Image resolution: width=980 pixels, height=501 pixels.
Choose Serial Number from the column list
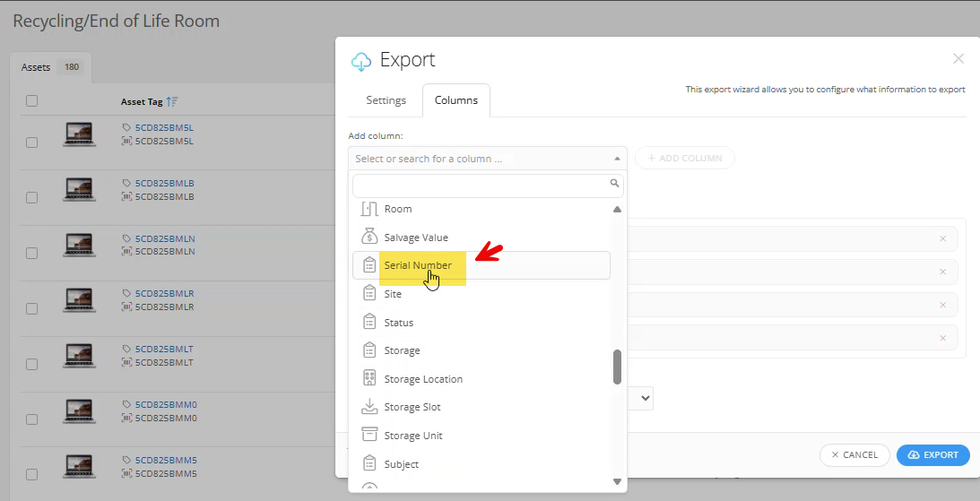(x=418, y=265)
